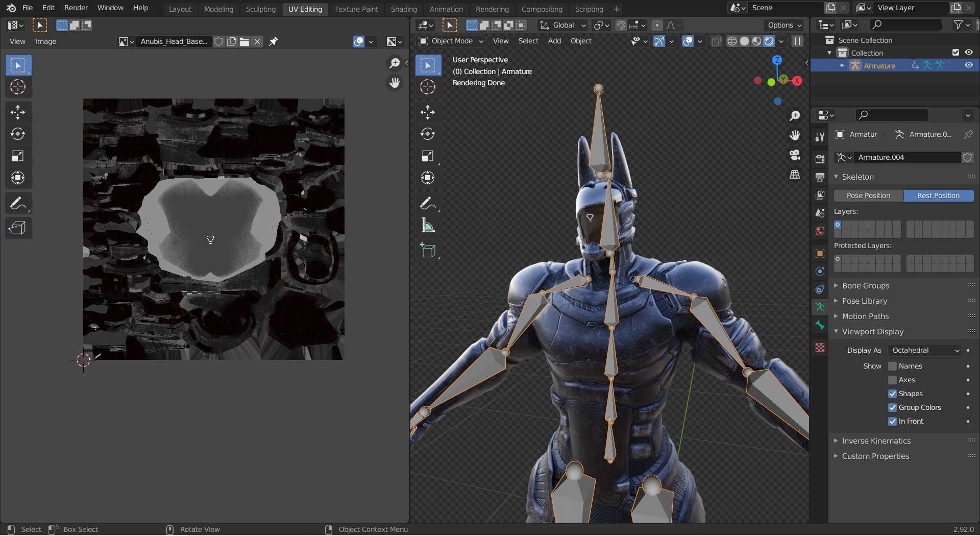Open the Bone properties tab
The width and height of the screenshot is (980, 536).
pyautogui.click(x=820, y=325)
